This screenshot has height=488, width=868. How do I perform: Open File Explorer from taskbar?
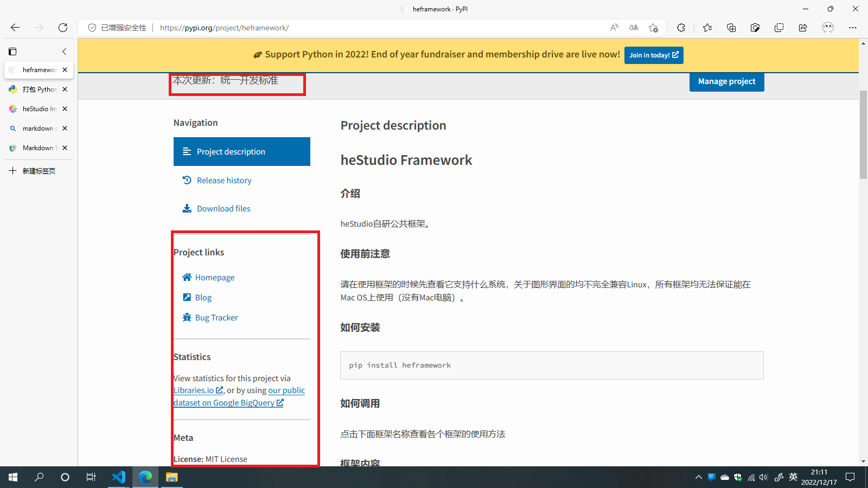tap(172, 477)
